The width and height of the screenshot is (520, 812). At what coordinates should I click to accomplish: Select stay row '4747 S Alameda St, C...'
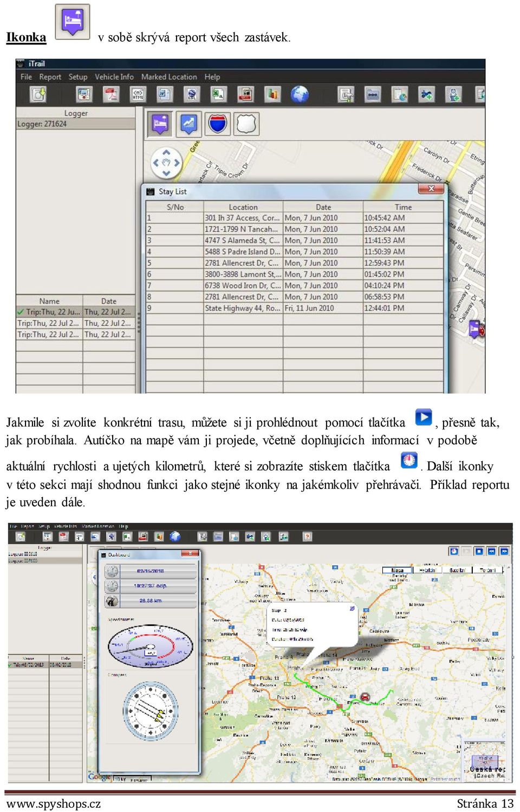click(295, 241)
